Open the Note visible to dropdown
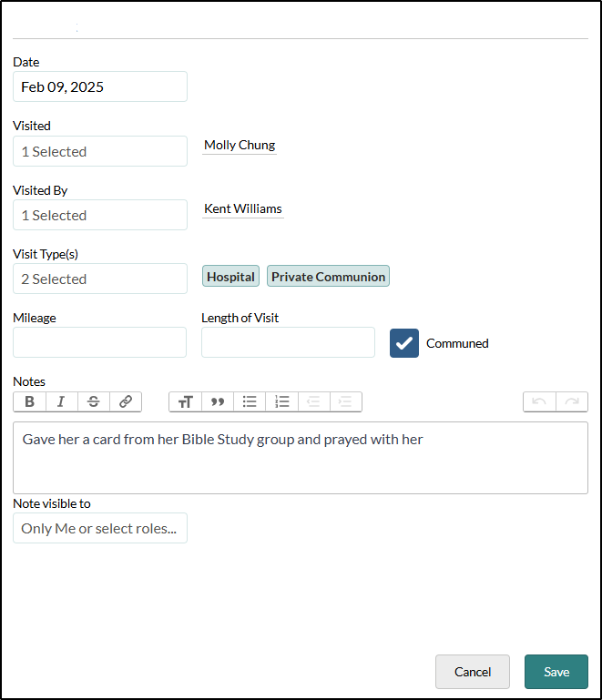 [100, 528]
